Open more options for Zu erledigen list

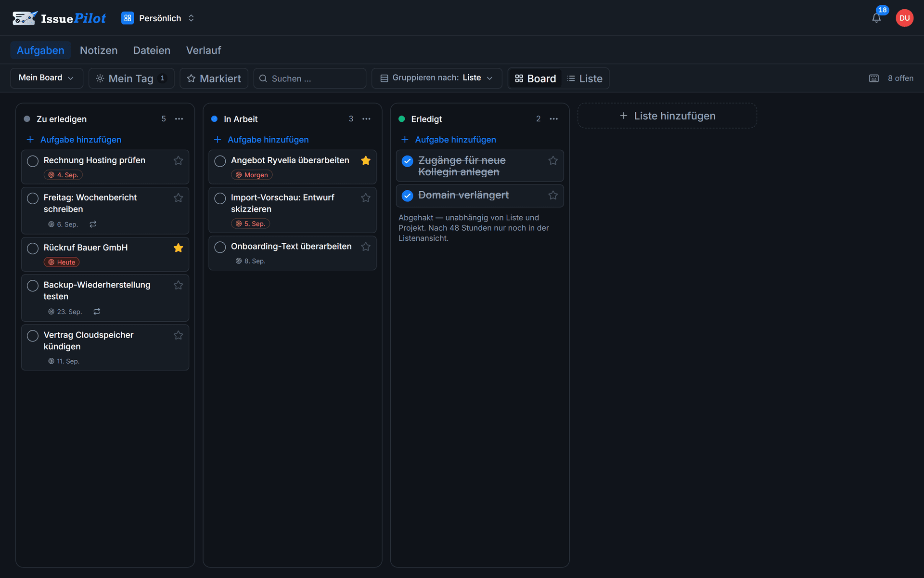(x=179, y=118)
